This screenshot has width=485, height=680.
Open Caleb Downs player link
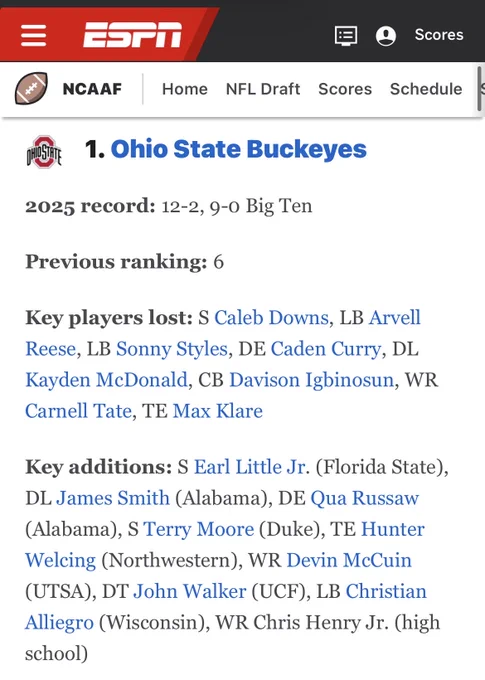pos(271,317)
